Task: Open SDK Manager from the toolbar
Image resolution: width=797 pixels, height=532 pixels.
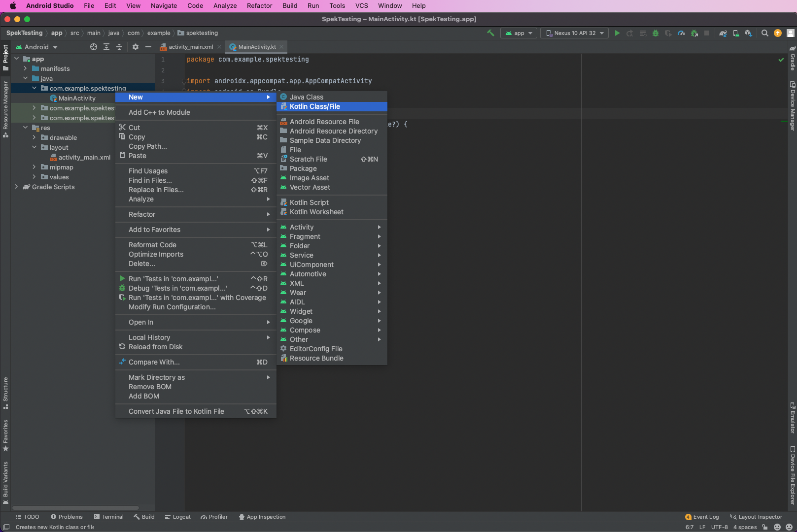Action: click(749, 33)
